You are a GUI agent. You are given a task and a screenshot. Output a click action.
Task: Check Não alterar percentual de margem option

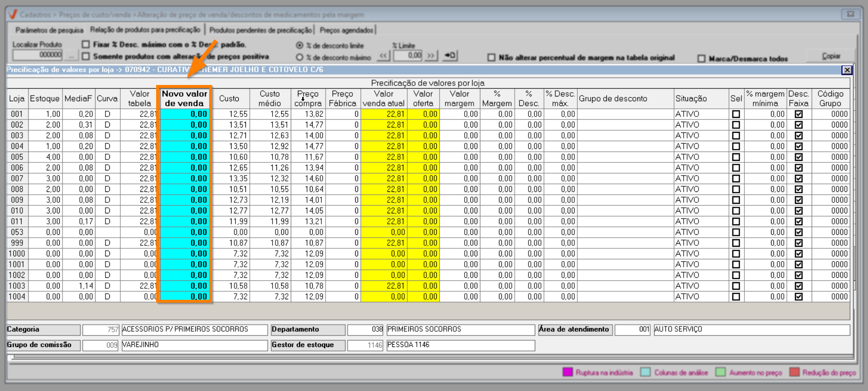pos(491,57)
